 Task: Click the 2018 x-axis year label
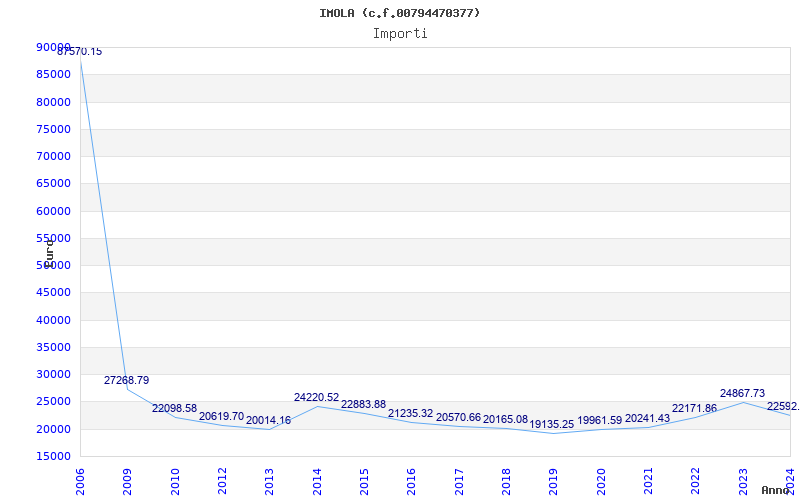point(506,482)
